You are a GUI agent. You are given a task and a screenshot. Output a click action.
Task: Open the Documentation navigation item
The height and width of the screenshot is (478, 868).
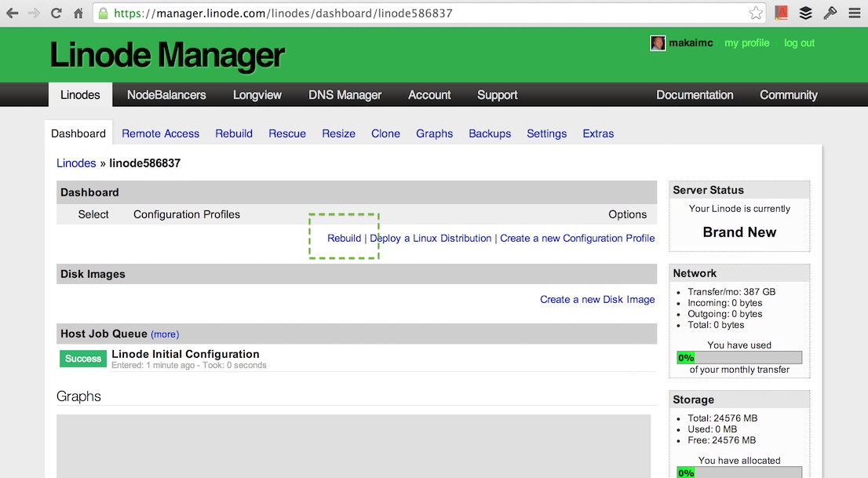tap(695, 95)
